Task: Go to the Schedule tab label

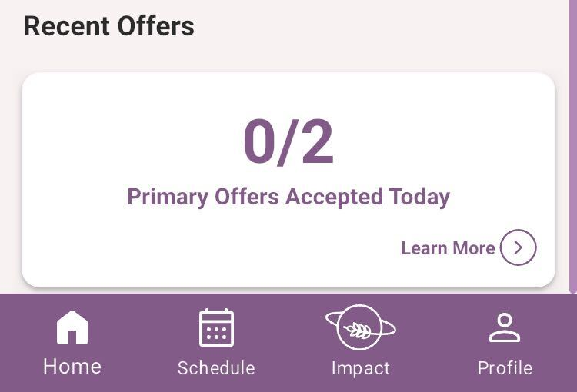Action: point(216,368)
